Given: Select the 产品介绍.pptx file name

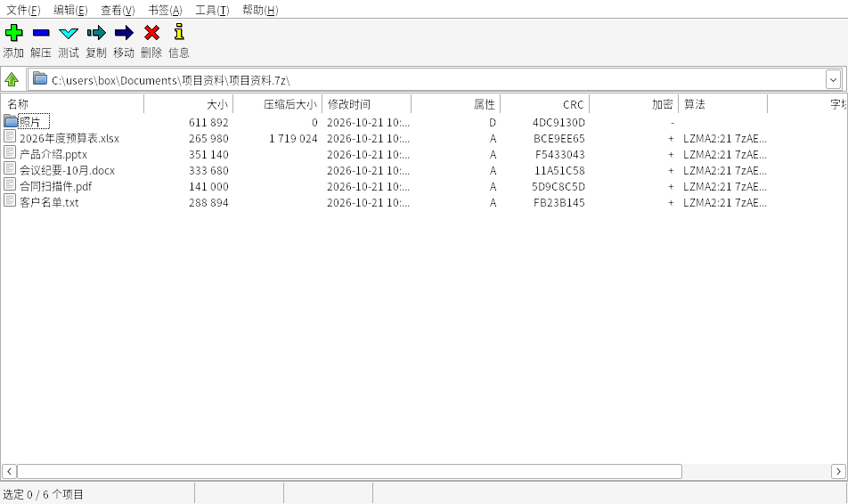Looking at the screenshot, I should pyautogui.click(x=53, y=155).
